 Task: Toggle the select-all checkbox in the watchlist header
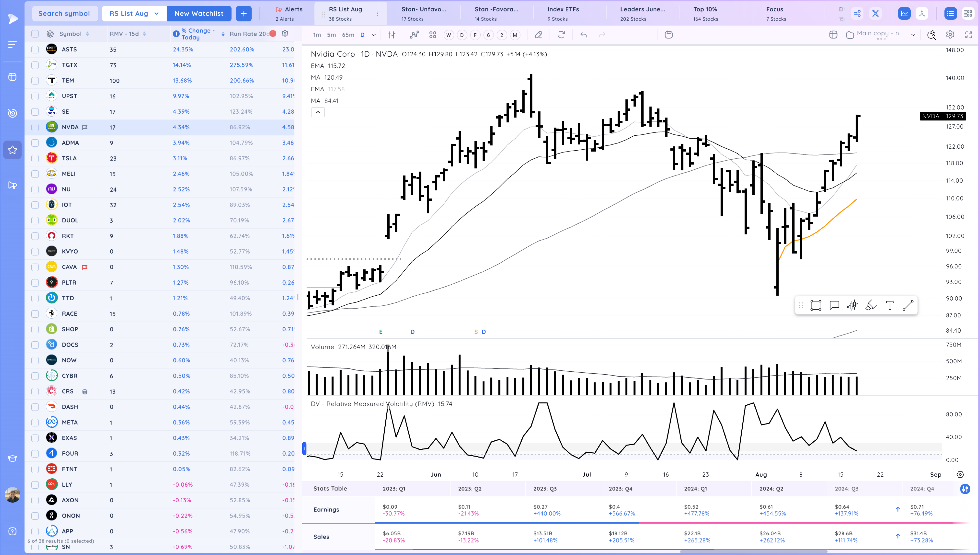(x=35, y=34)
